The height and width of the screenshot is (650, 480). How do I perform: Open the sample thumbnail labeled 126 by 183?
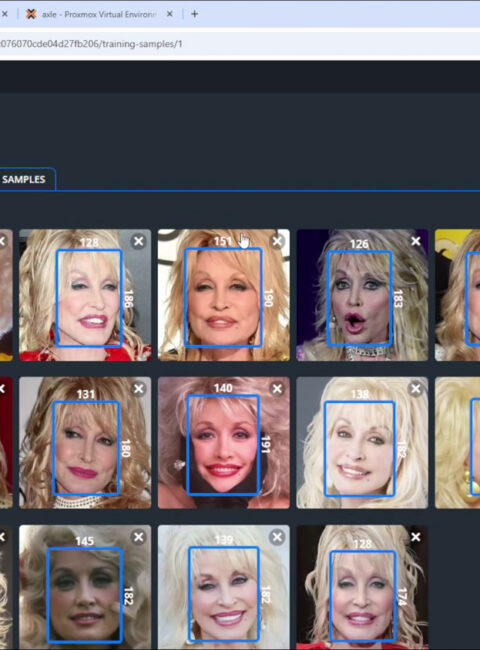click(362, 295)
